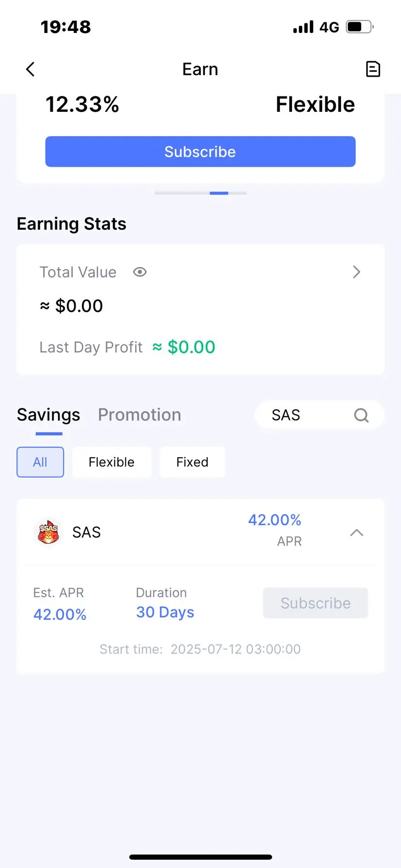Select the All filter chip
401x868 pixels.
pyautogui.click(x=40, y=462)
